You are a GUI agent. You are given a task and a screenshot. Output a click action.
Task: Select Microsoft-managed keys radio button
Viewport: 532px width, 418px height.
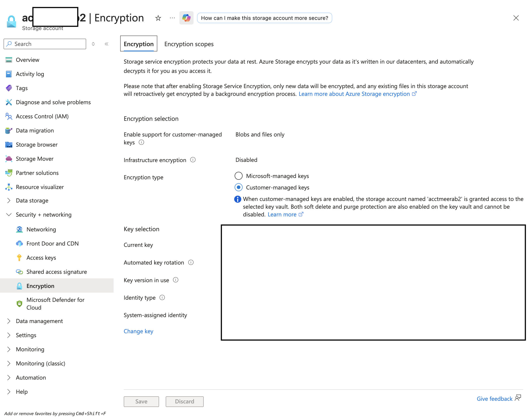tap(238, 176)
